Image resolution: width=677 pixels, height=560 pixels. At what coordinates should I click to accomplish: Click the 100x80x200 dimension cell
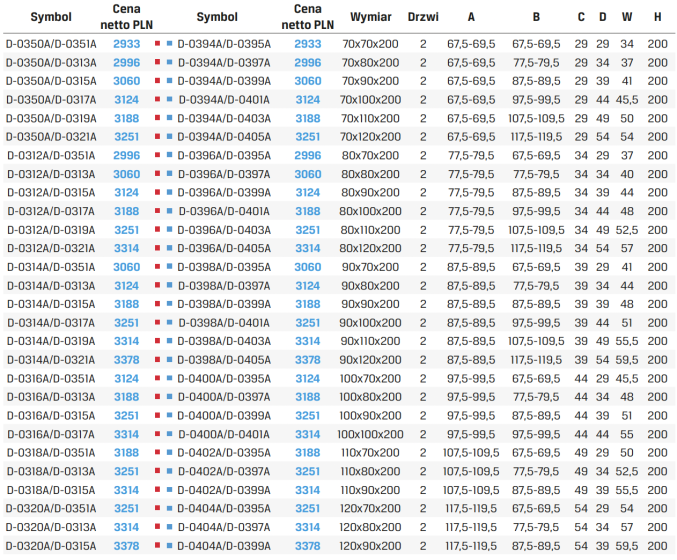[370, 397]
